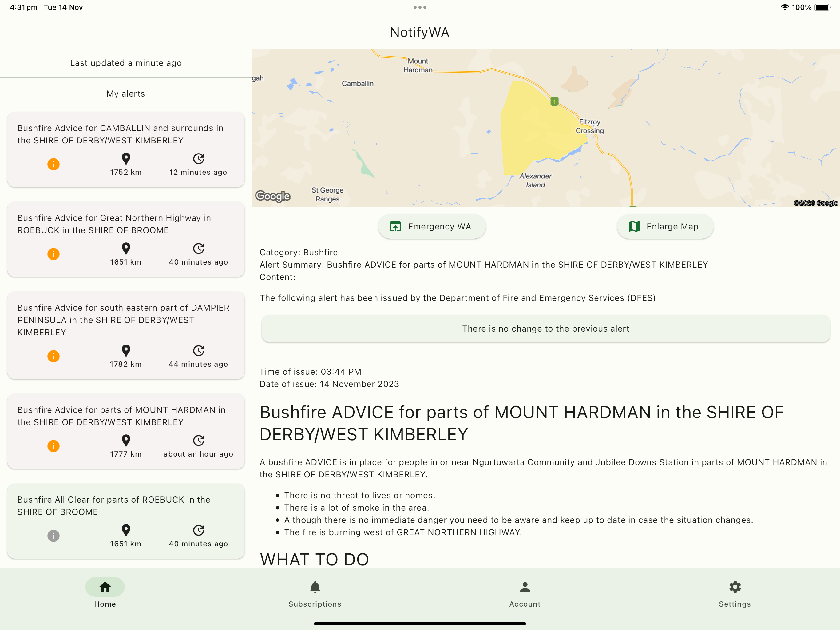Open Bushfire Advice for CAMBALLIN alert card

click(x=126, y=149)
